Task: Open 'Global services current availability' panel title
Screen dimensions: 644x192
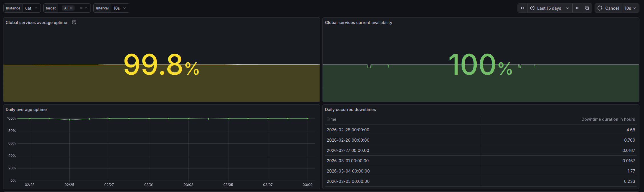Action: coord(358,23)
